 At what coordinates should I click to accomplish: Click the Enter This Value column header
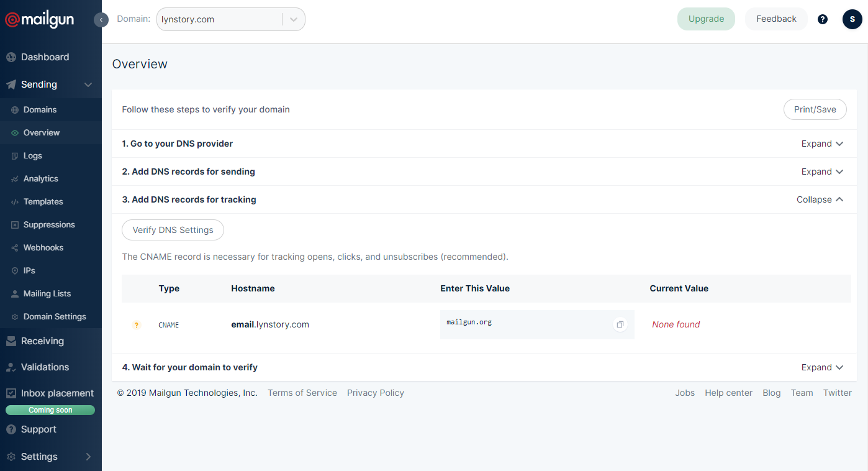click(x=475, y=288)
